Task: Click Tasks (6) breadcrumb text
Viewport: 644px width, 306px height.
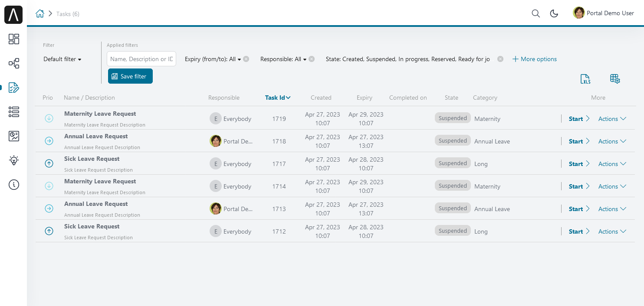Action: tap(68, 14)
